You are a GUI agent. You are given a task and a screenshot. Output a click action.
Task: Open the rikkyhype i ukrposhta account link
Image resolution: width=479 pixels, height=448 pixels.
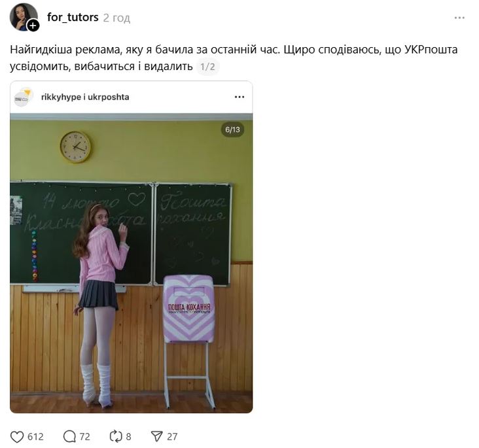85,97
